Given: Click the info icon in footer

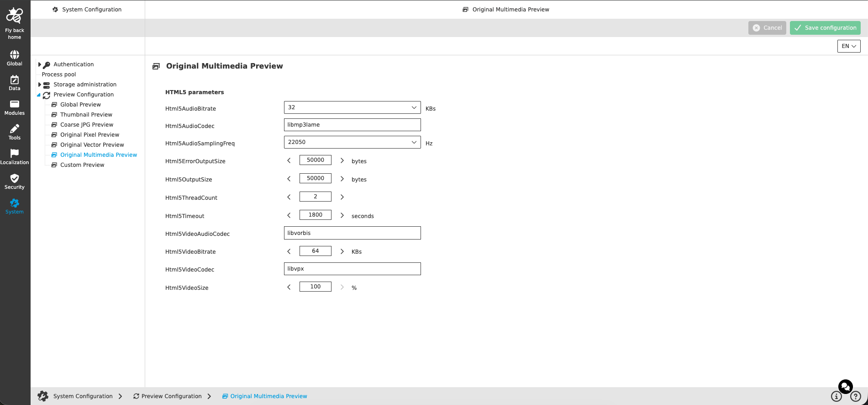Looking at the screenshot, I should (836, 396).
